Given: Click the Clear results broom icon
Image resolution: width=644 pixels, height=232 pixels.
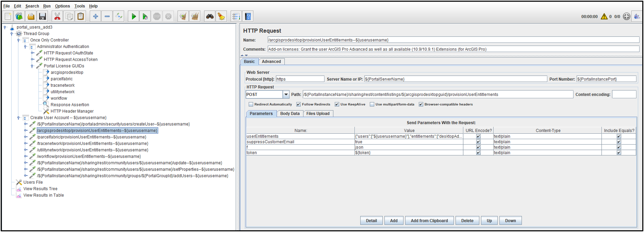Looking at the screenshot, I should coord(183,16).
